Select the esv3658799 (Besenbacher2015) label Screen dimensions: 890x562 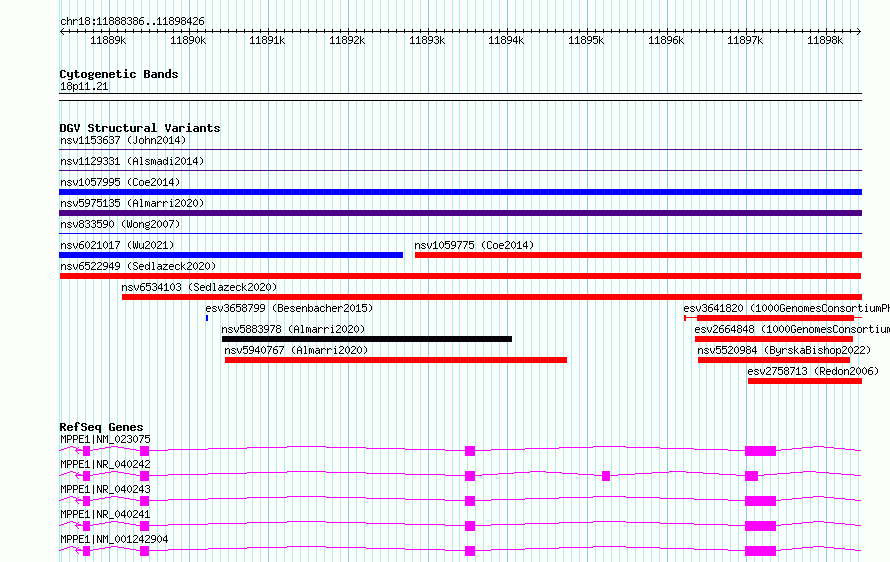(x=289, y=308)
